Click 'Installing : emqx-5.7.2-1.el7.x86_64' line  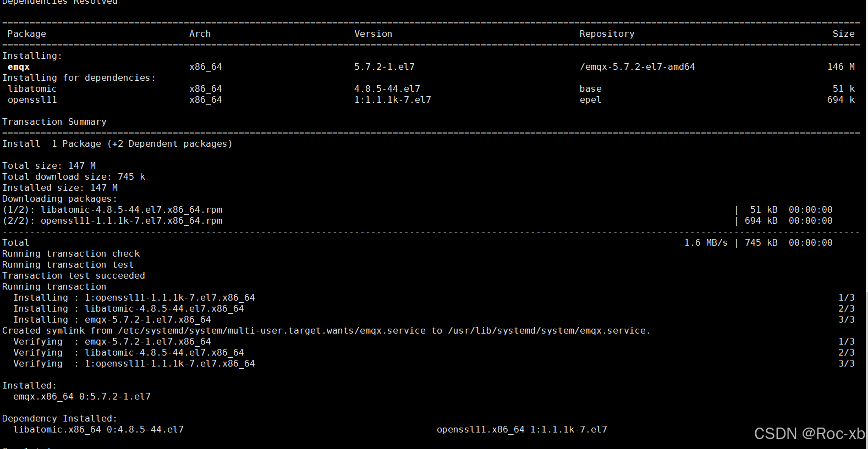(x=112, y=320)
